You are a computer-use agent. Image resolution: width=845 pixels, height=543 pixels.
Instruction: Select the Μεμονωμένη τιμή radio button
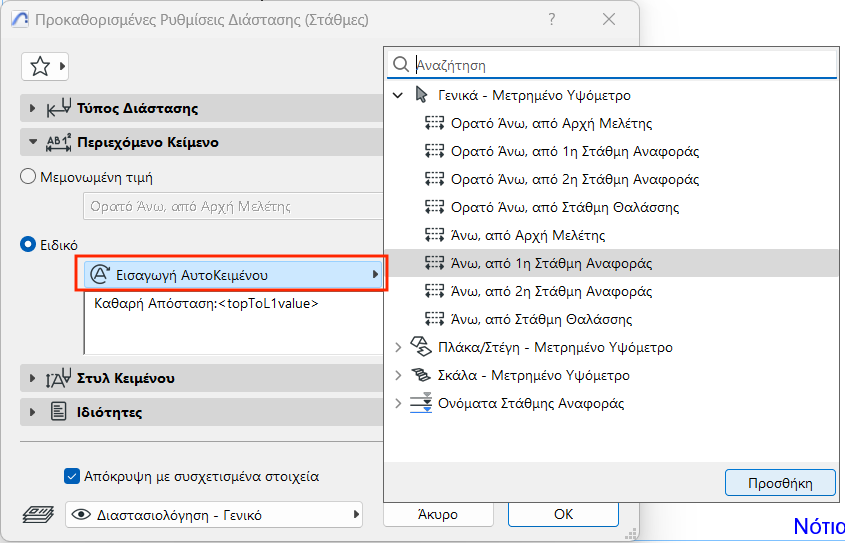click(27, 177)
